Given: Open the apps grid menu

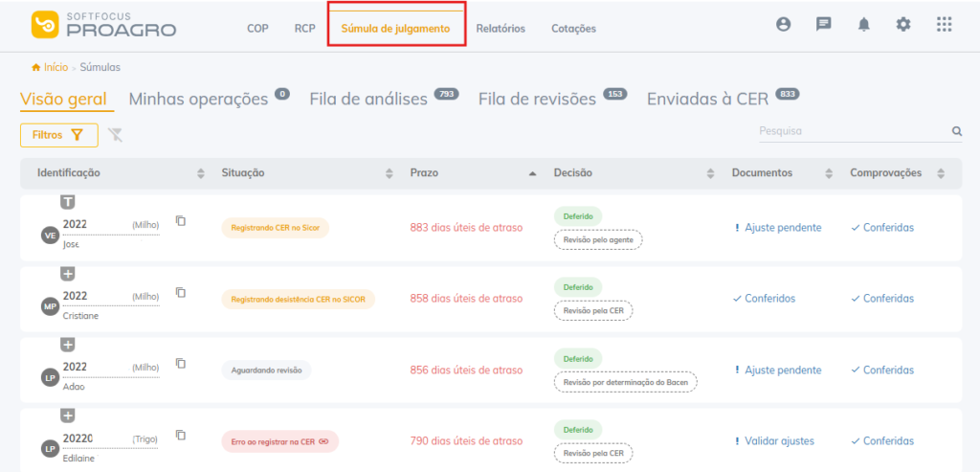Looking at the screenshot, I should (x=944, y=25).
